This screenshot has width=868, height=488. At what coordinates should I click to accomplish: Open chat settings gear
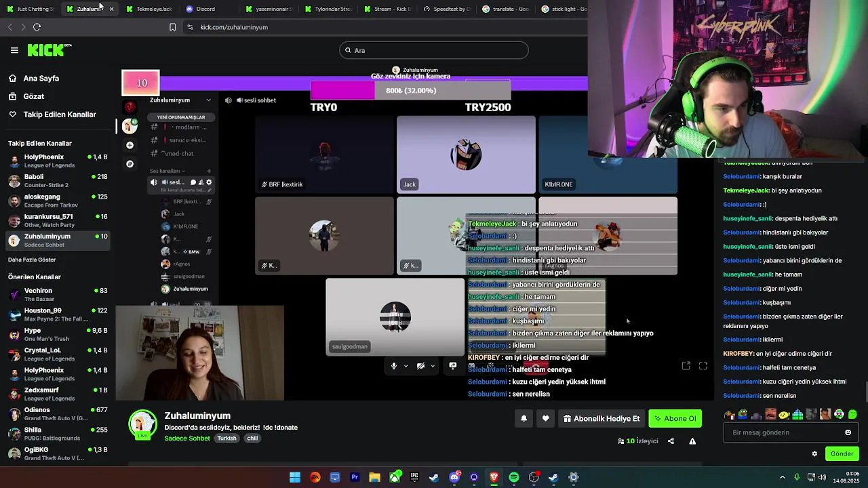(814, 454)
